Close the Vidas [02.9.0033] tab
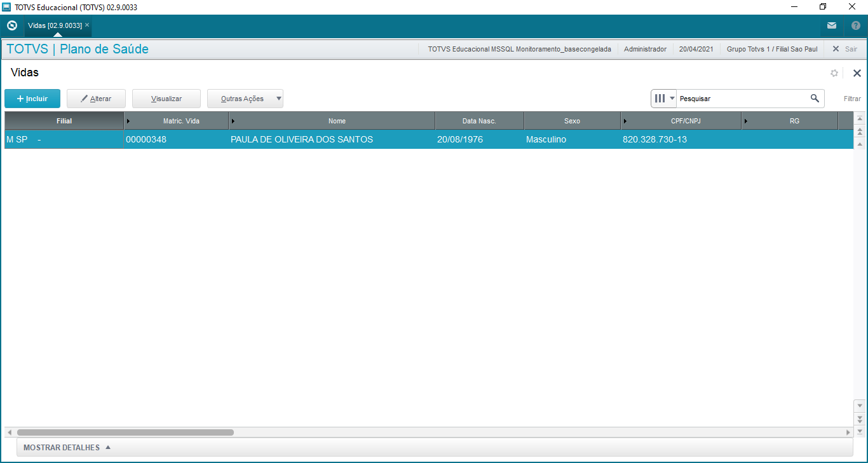 pos(87,25)
